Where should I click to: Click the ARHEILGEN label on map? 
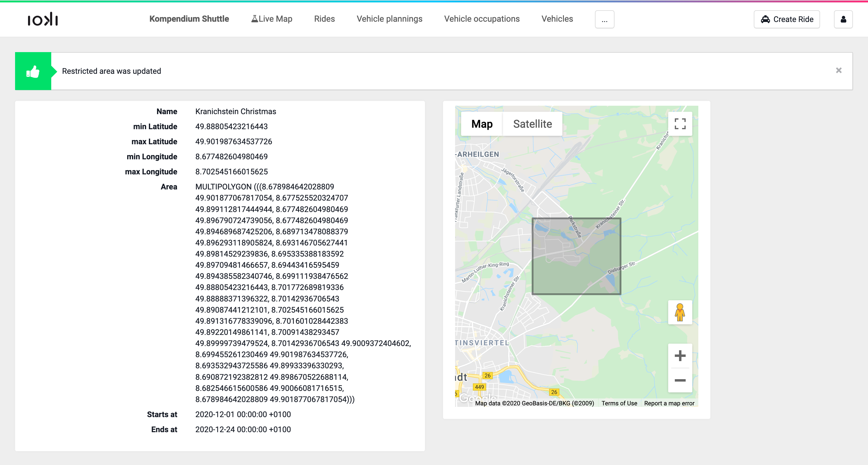pos(477,154)
